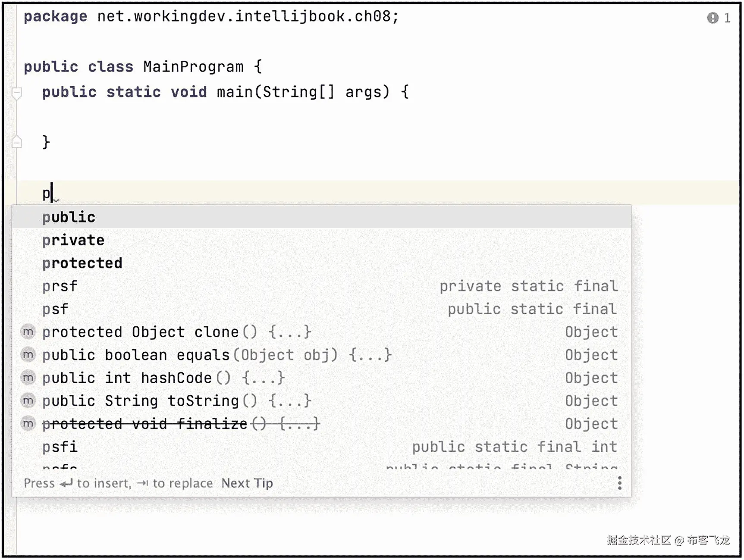Click the class name MainProgram in code
Screen dimensions: 744x560
193,67
